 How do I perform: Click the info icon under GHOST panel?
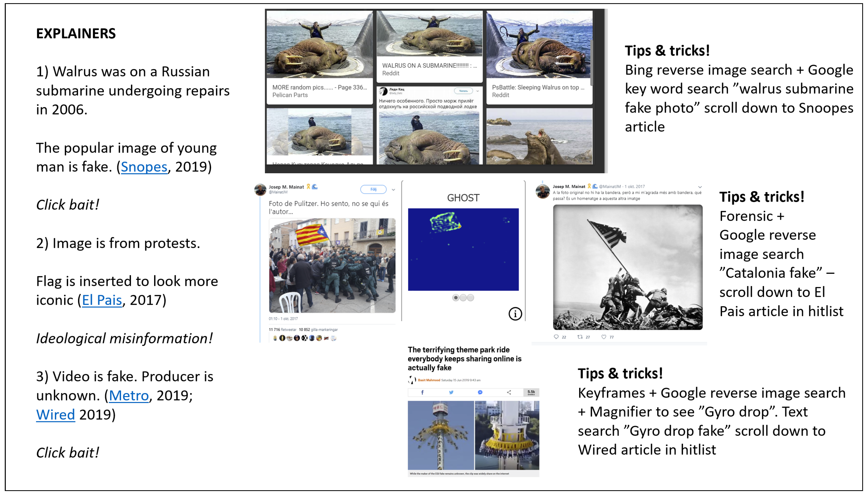[515, 314]
